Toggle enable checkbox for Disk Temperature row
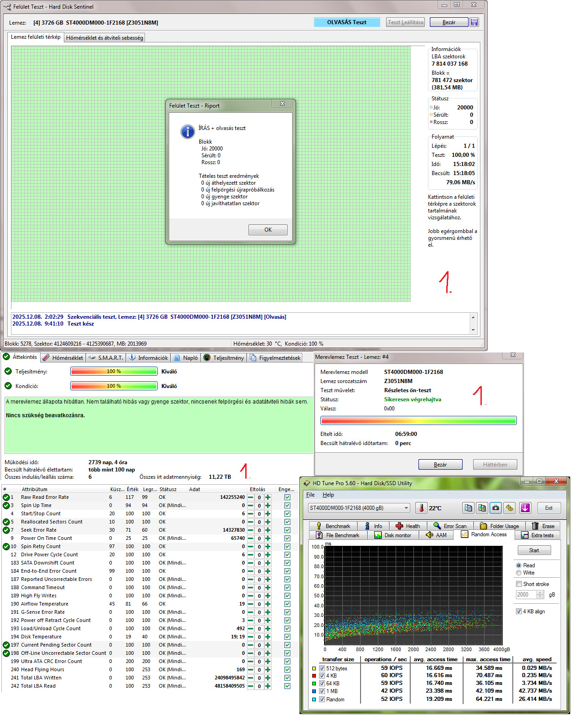Image resolution: width=588 pixels, height=715 pixels. point(287,637)
